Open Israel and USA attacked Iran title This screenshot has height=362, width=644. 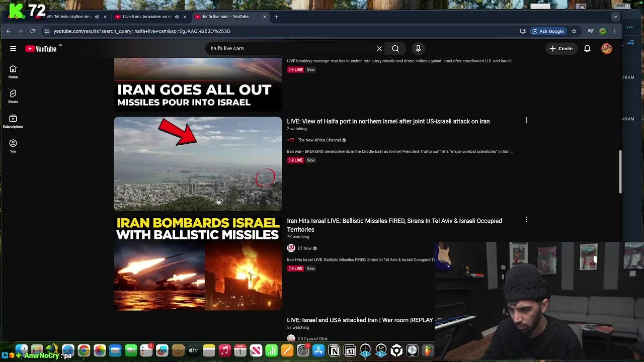pyautogui.click(x=360, y=320)
